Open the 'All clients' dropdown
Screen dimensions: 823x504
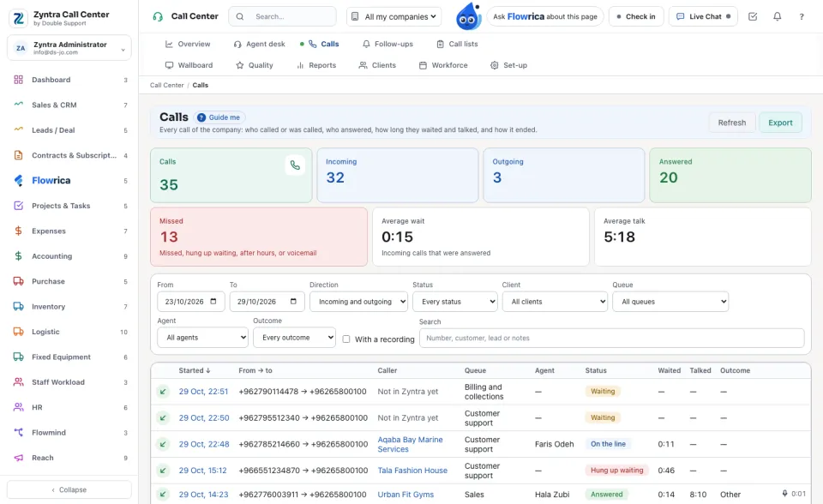(555, 302)
